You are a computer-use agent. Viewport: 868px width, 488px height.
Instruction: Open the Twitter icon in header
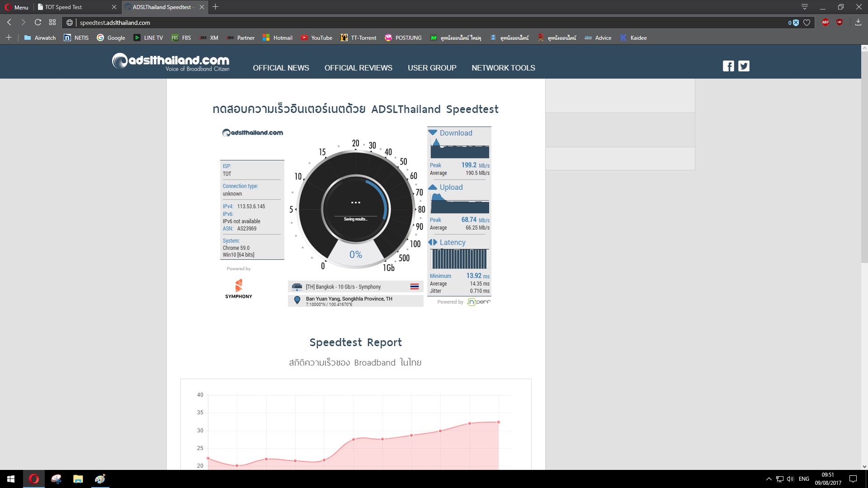click(x=744, y=66)
